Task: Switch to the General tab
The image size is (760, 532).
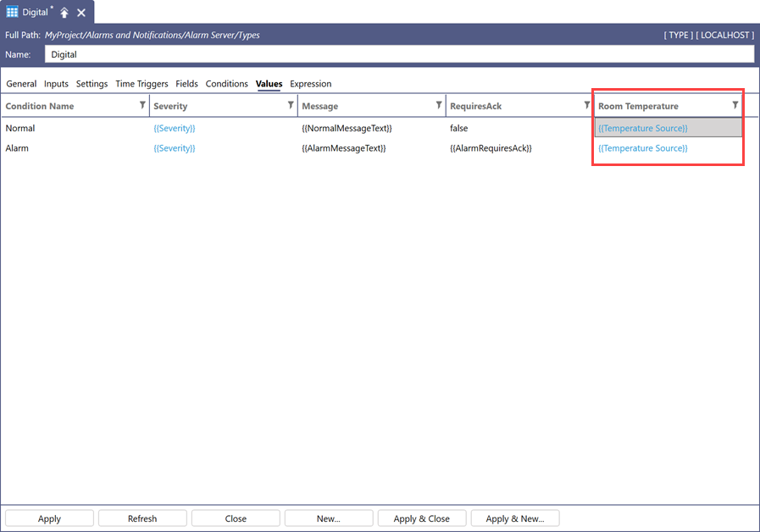Action: 21,84
